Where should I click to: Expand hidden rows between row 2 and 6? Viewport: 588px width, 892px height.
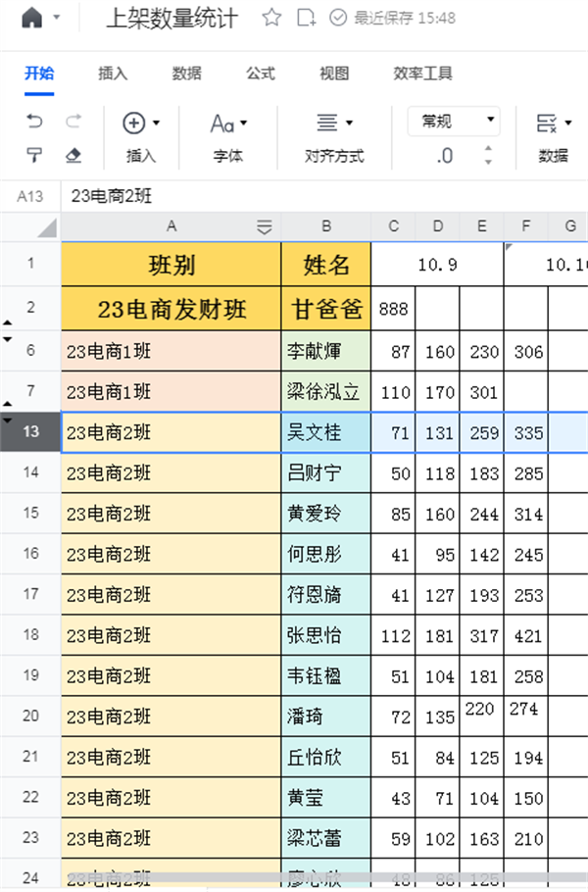8,331
